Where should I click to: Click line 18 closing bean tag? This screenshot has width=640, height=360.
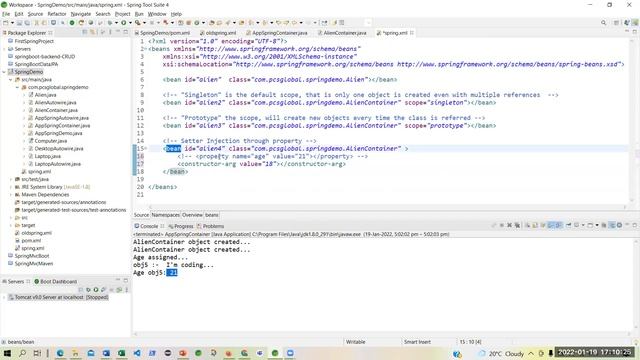tap(175, 172)
